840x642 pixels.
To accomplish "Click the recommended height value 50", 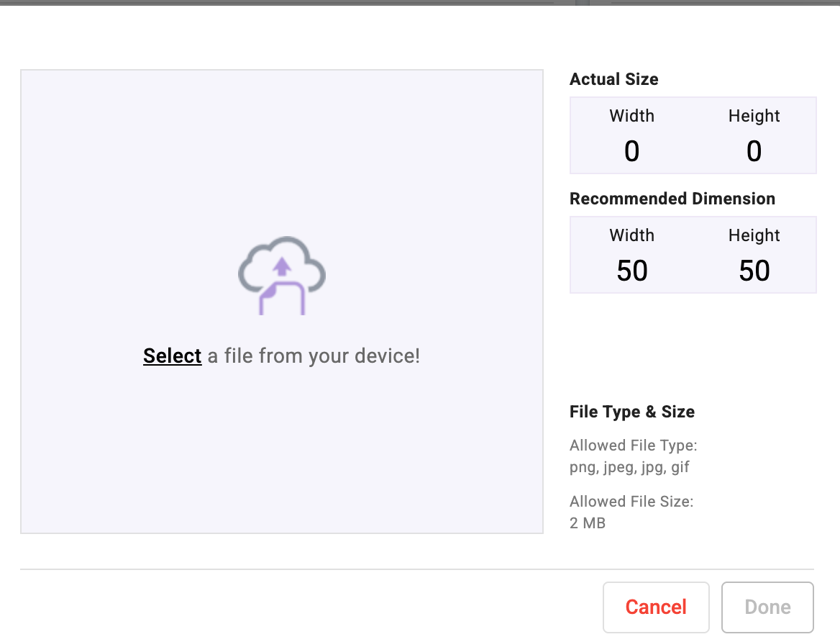I will pos(754,271).
